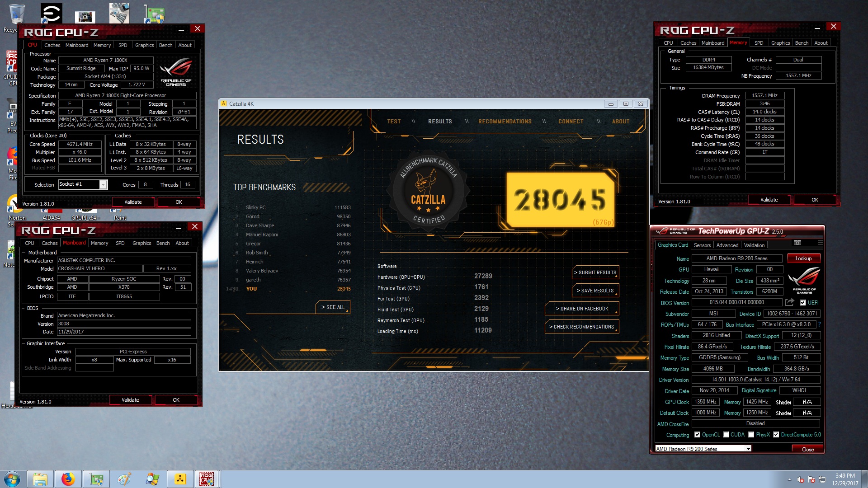Open the Paint desktop shortcut
The height and width of the screenshot is (488, 868).
point(120,214)
